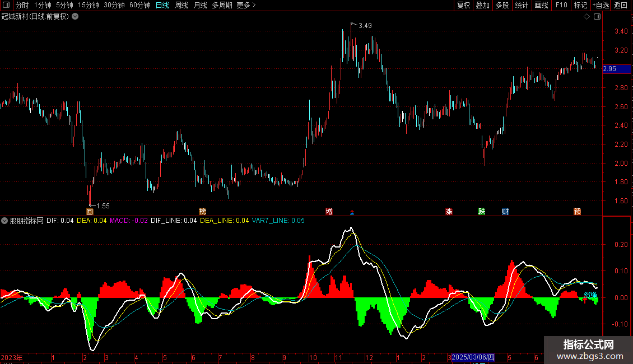Viewport: 633px width, 364px height.
Task: Open the 涨 event marker
Action: pyautogui.click(x=449, y=212)
